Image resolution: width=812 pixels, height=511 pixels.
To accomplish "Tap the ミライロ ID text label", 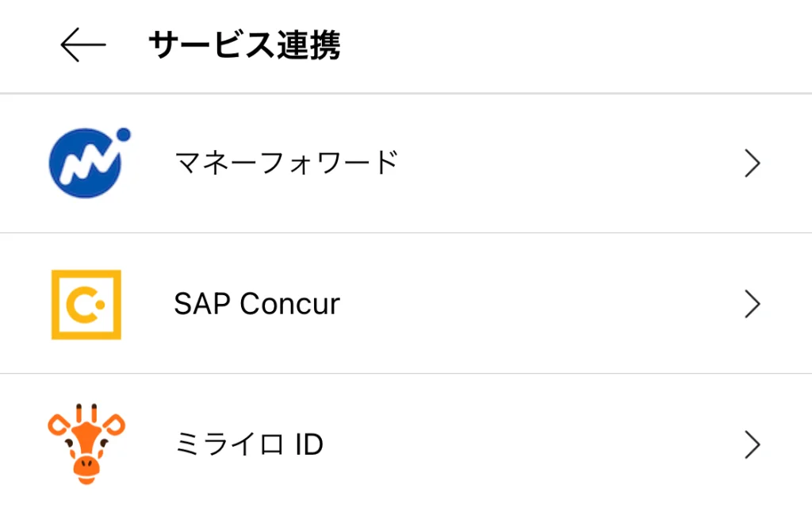I will (249, 444).
